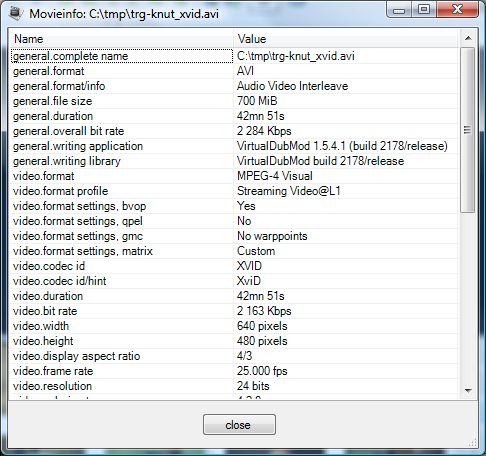Close the window with the red X
Viewport: 486px width, 456px height.
[458, 10]
